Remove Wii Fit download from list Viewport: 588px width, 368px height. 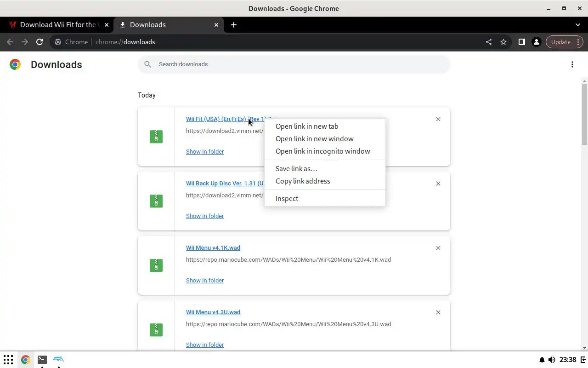point(438,119)
